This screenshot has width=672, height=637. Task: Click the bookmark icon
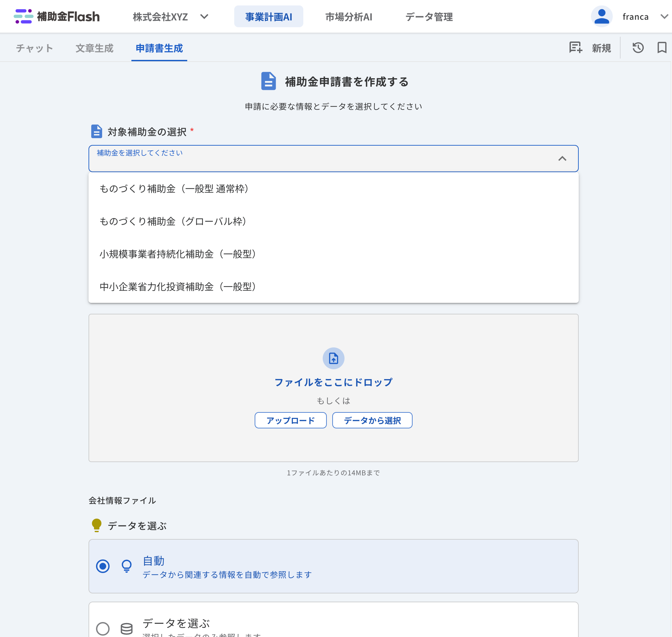click(661, 48)
